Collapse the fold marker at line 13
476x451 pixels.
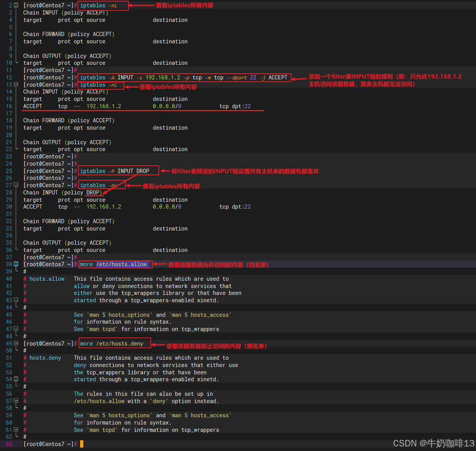point(16,85)
